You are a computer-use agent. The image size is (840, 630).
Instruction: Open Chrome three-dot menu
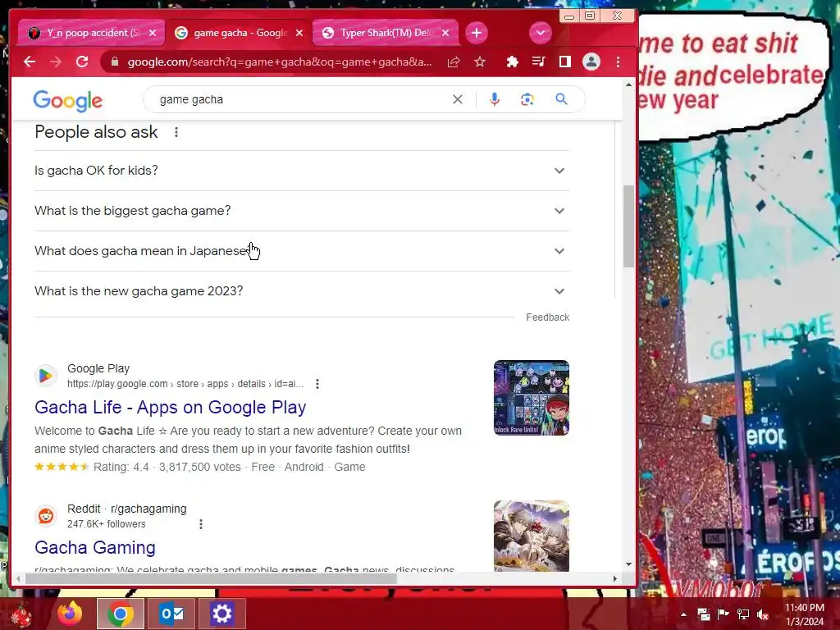point(618,62)
